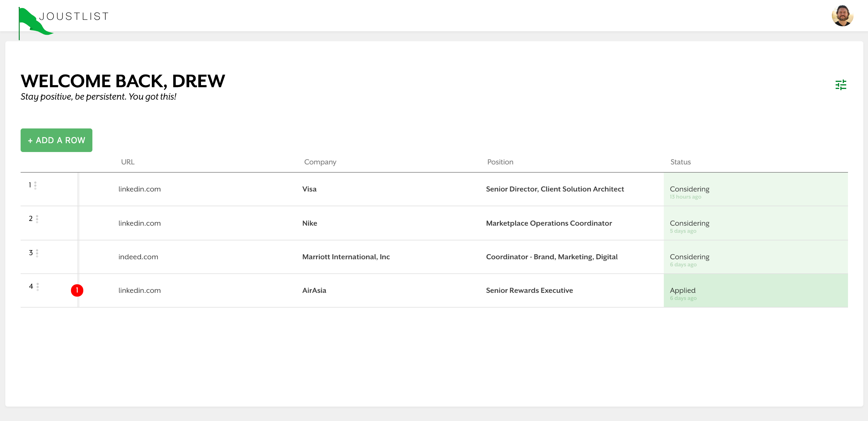Open the filter settings sliders icon
The height and width of the screenshot is (421, 868).
[841, 85]
